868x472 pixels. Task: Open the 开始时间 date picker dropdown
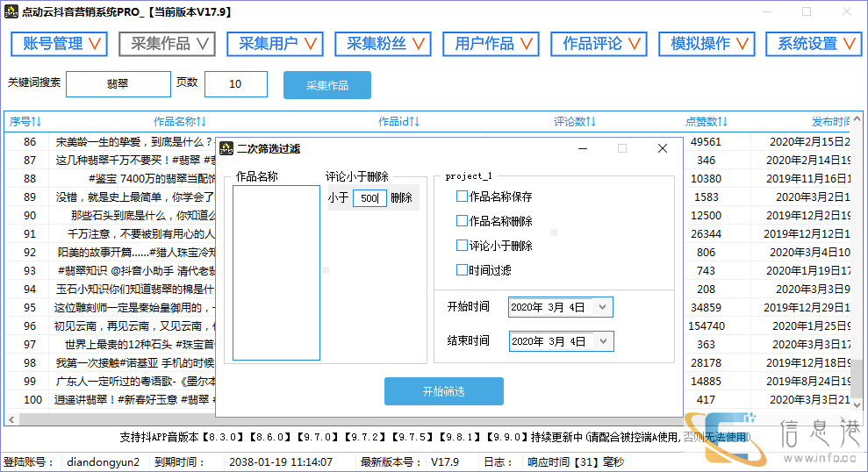(x=601, y=307)
